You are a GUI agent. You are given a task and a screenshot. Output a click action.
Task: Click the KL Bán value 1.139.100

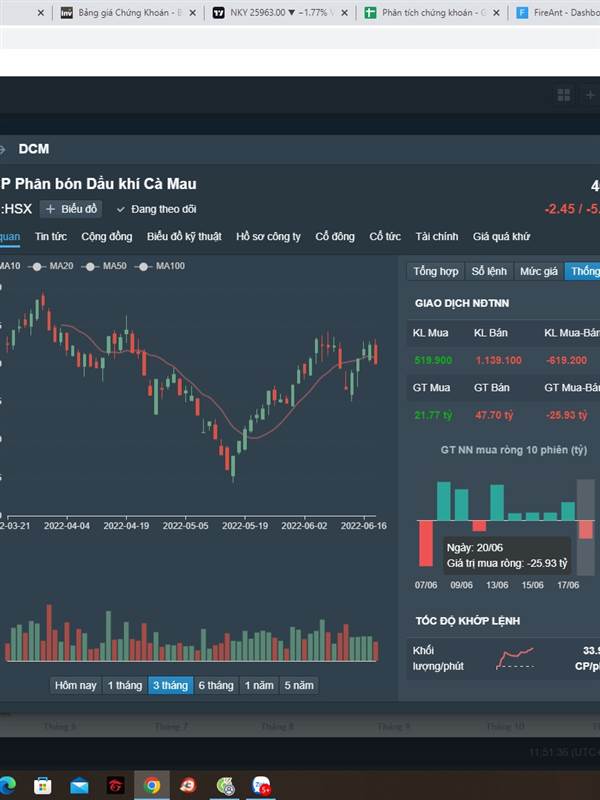(x=498, y=360)
